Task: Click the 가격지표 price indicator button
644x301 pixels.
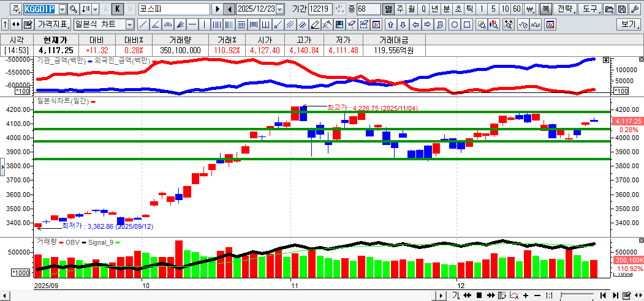Action: tap(53, 24)
